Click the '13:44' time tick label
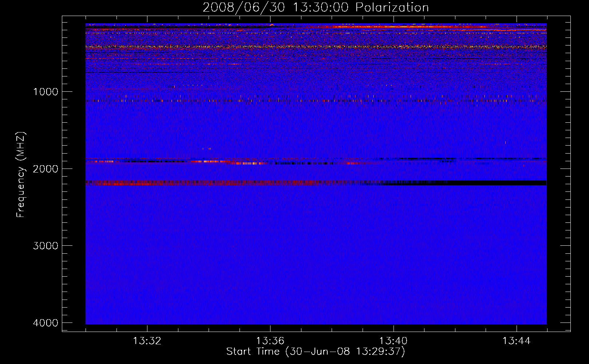 tap(517, 341)
